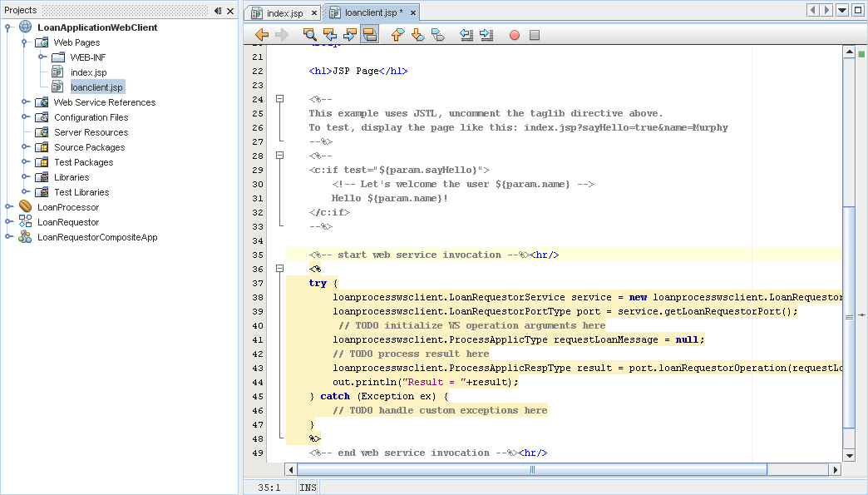Select the LoanRequestorCompositeApp project

96,237
